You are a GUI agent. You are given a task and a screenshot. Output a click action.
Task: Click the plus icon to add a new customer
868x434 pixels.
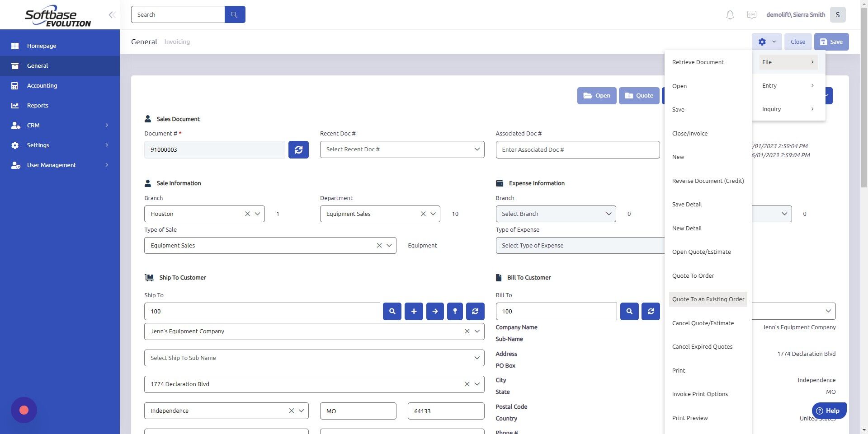click(x=414, y=311)
